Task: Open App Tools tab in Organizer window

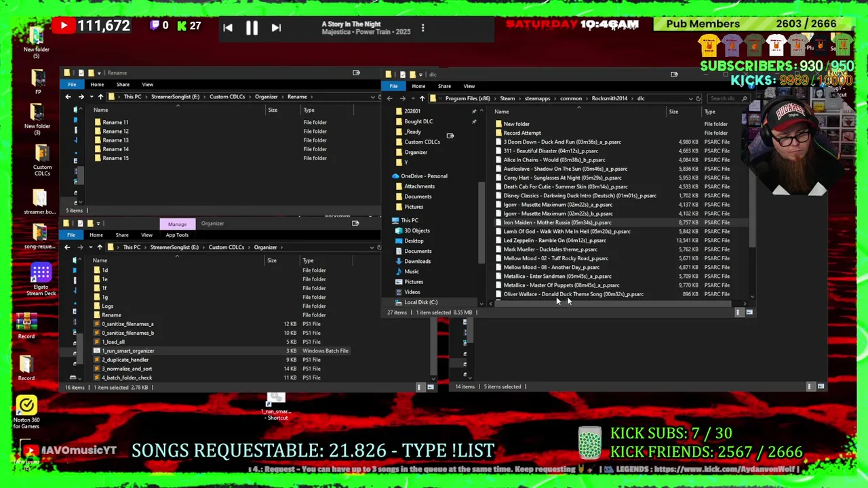Action: [x=177, y=235]
